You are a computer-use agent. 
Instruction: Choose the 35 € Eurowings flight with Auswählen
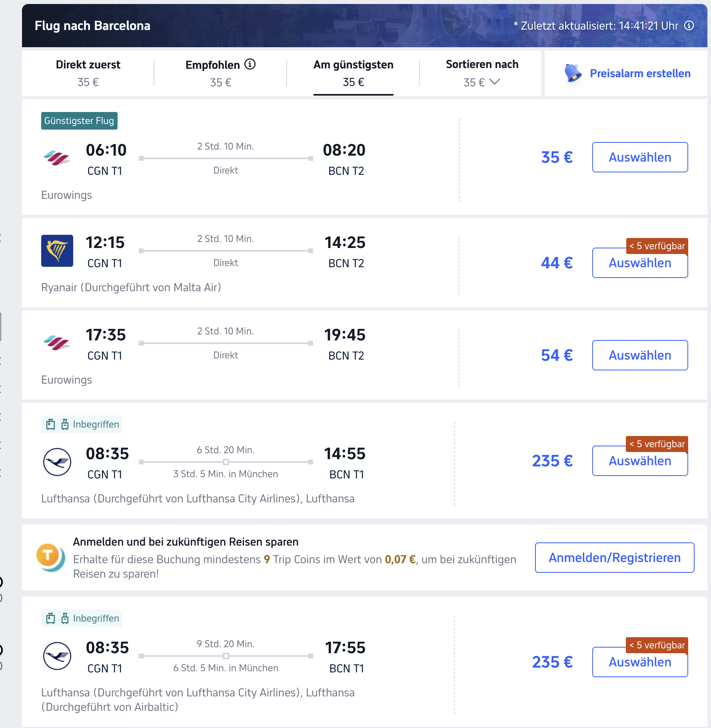pyautogui.click(x=640, y=157)
